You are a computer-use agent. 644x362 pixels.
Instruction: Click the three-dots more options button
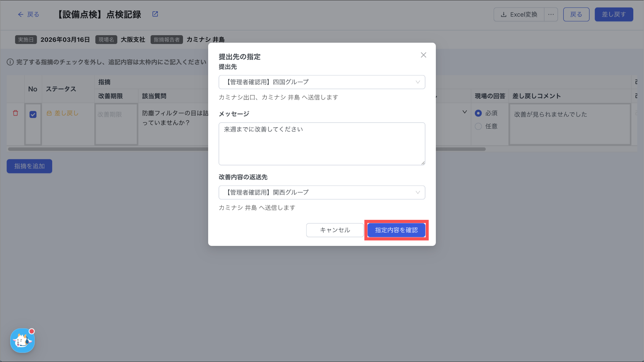pyautogui.click(x=551, y=14)
